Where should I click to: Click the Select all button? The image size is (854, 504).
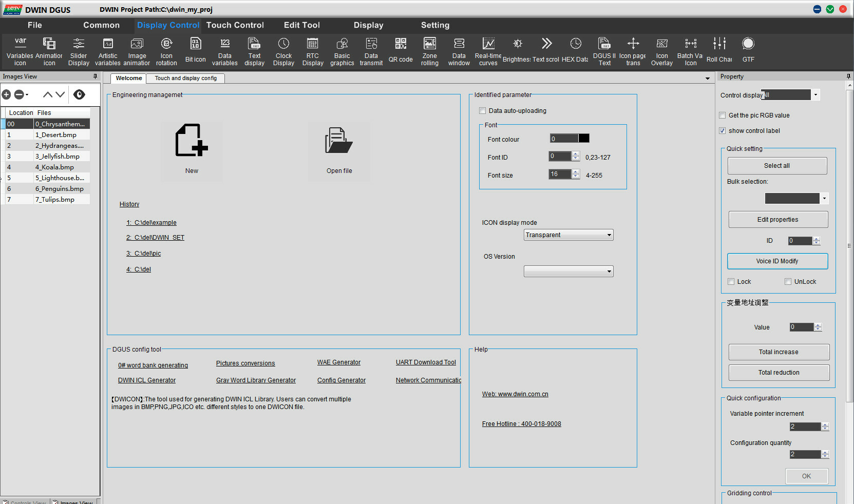pos(776,166)
